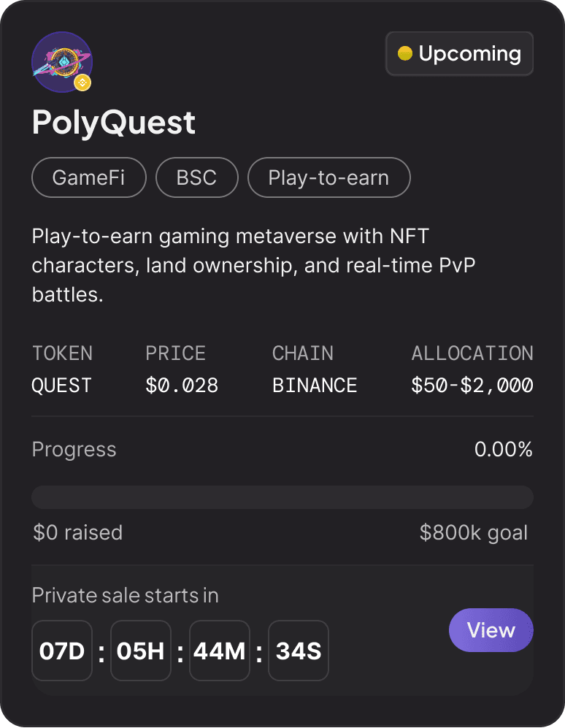Click the fundraising progress bar
This screenshot has width=565, height=728.
[x=282, y=497]
